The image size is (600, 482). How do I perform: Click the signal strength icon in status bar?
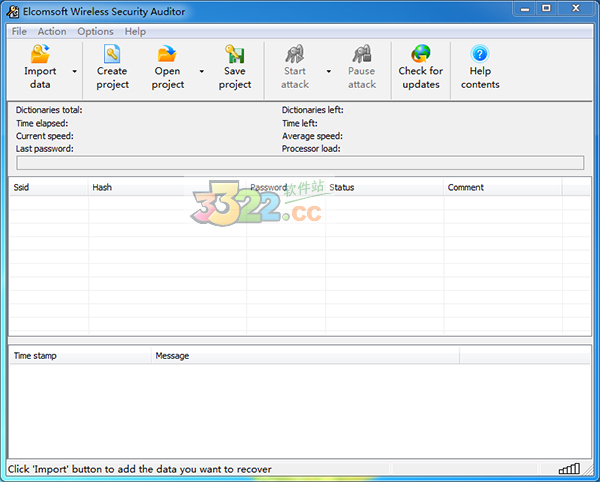[x=569, y=469]
